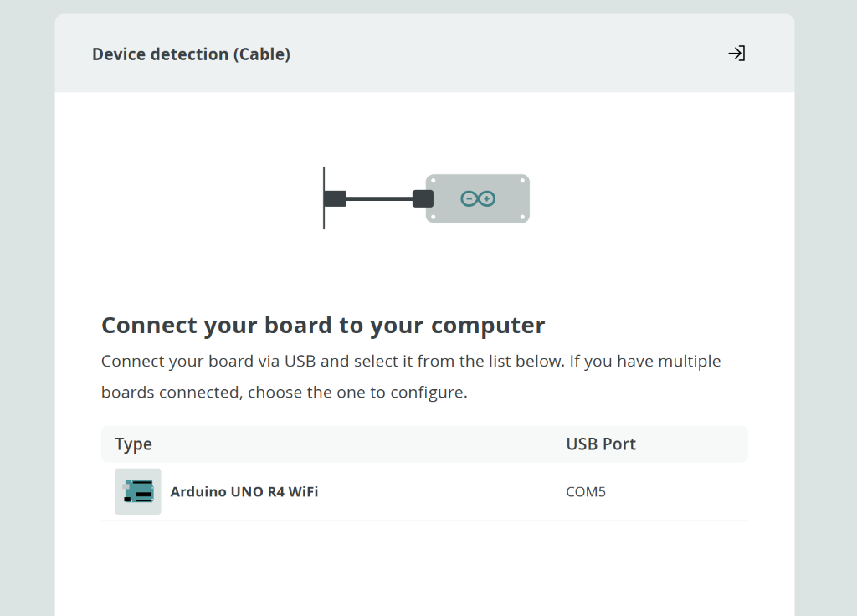
Task: Click the instruction text about multiple boards
Action: pos(410,376)
